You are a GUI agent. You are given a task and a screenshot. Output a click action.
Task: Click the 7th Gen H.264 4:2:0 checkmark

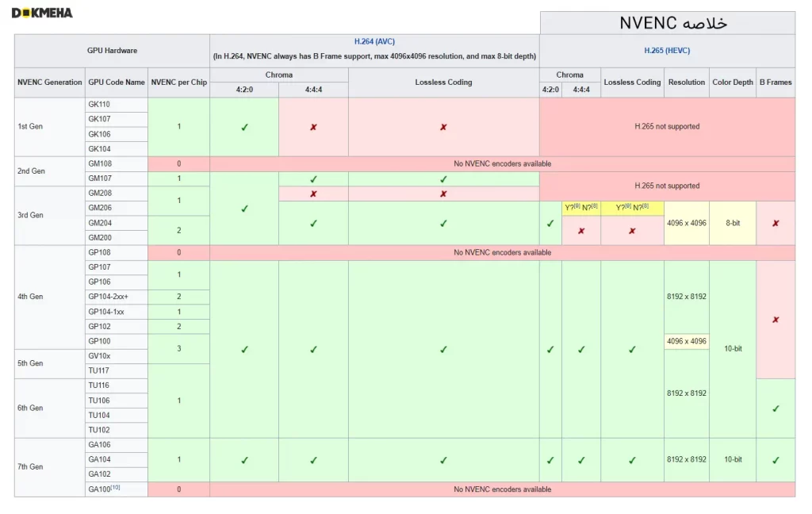244,460
